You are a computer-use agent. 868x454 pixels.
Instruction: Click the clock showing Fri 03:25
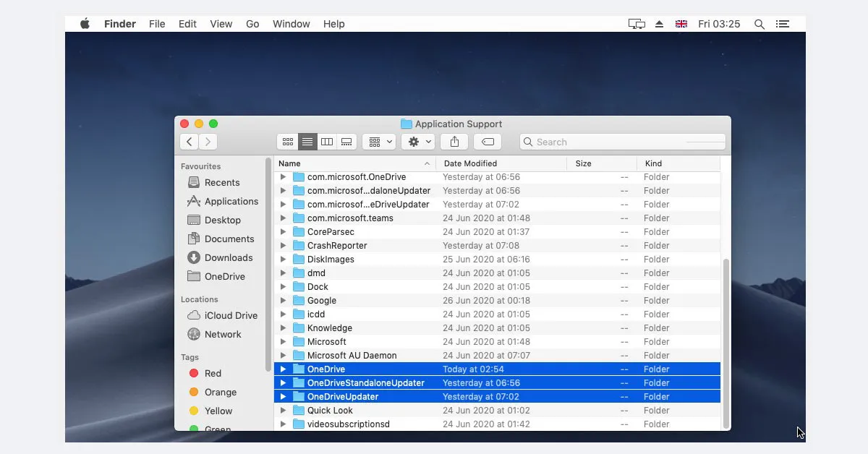719,24
